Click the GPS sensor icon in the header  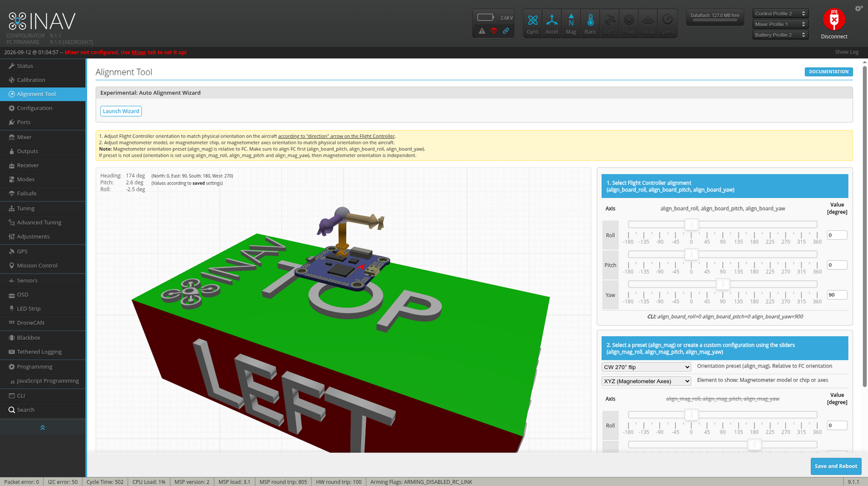click(609, 24)
